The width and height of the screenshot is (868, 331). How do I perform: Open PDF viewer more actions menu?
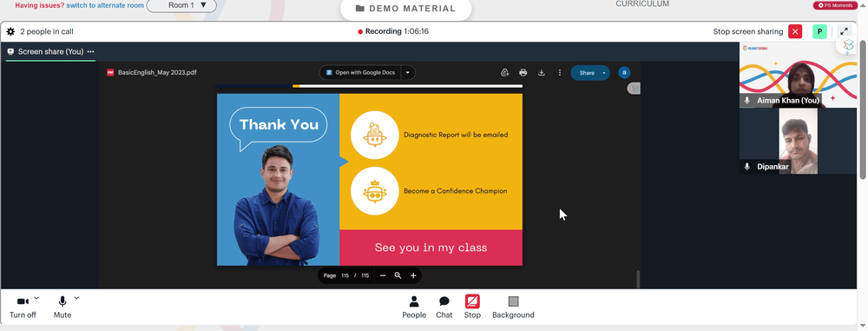[x=560, y=73]
